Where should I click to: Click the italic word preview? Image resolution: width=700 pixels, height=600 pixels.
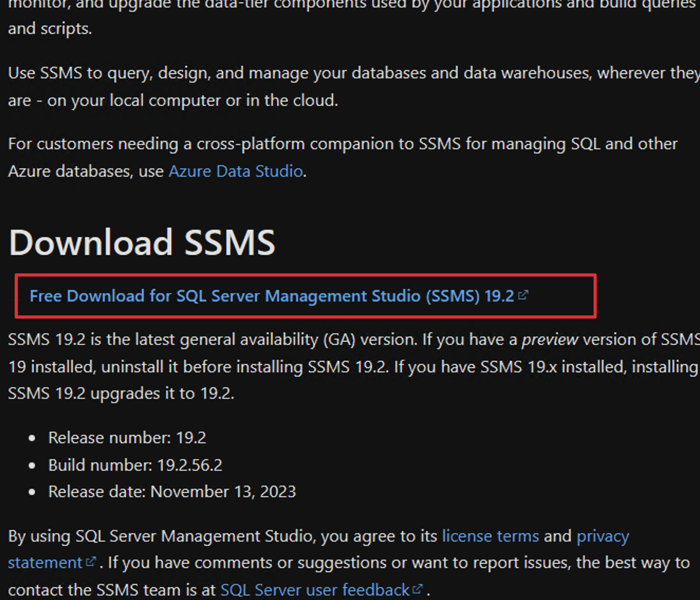549,340
